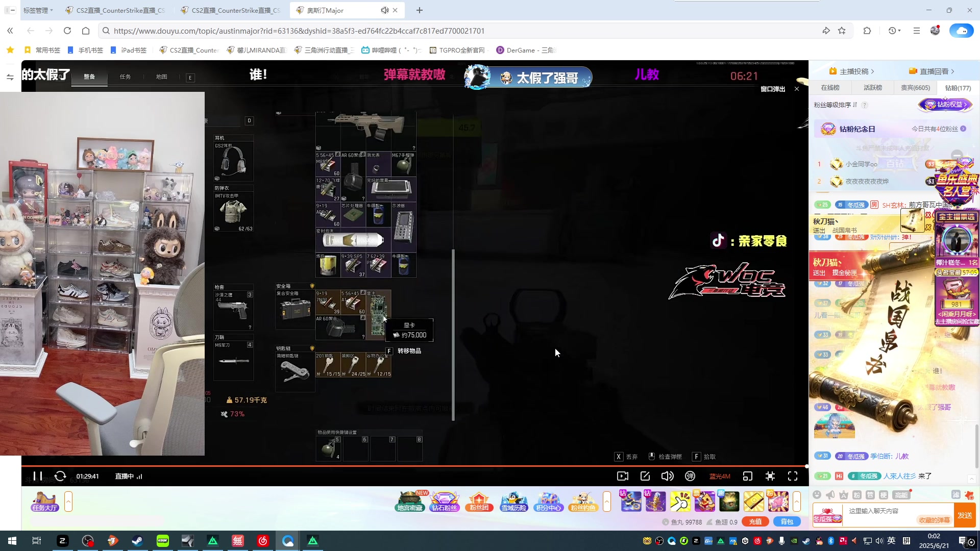Expand activity list arrow after 粉丝钓鱼
The width and height of the screenshot is (980, 551).
pyautogui.click(x=607, y=502)
